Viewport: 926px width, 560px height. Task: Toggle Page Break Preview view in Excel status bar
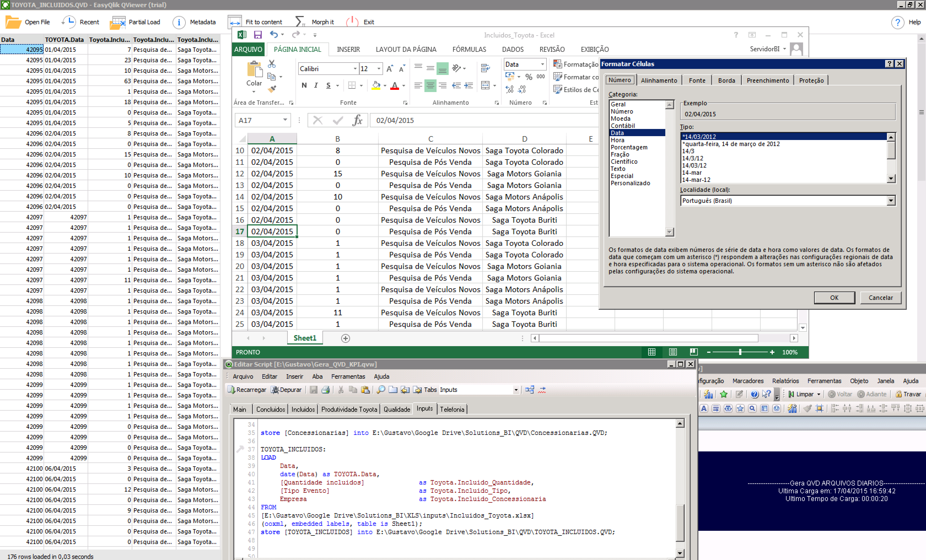click(x=694, y=352)
